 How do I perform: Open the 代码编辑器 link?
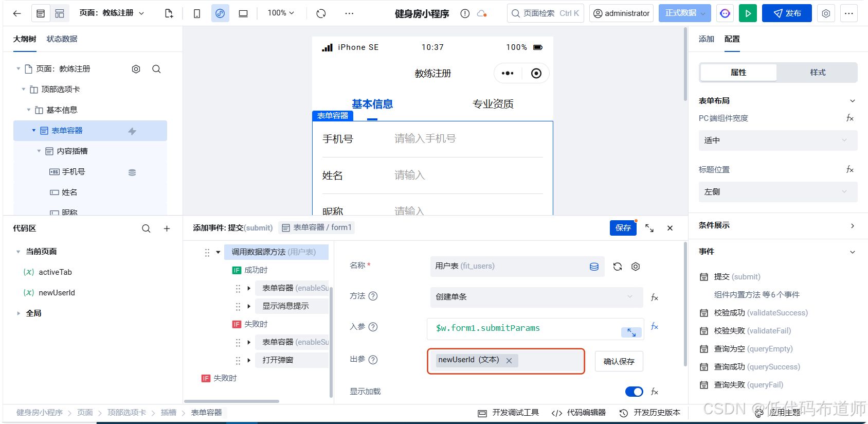(x=578, y=413)
